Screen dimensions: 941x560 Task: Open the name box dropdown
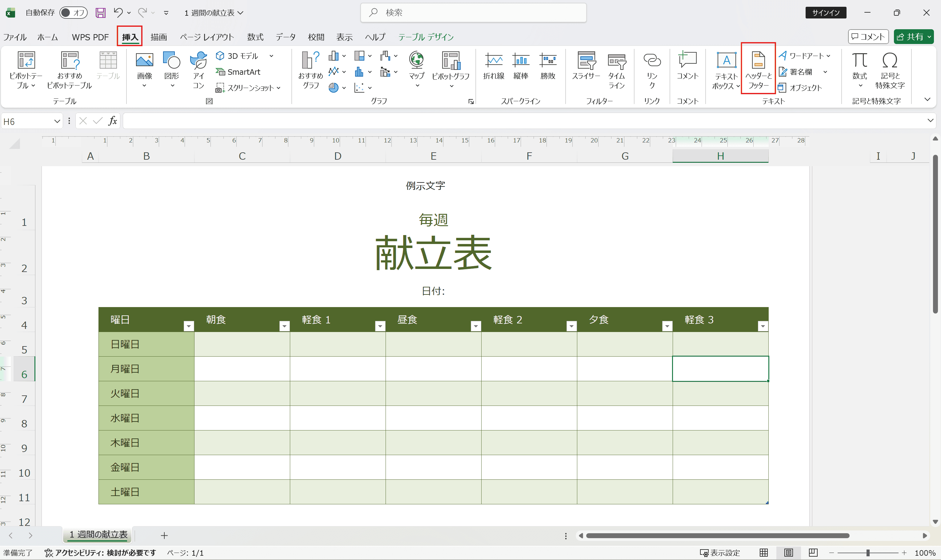click(x=57, y=121)
